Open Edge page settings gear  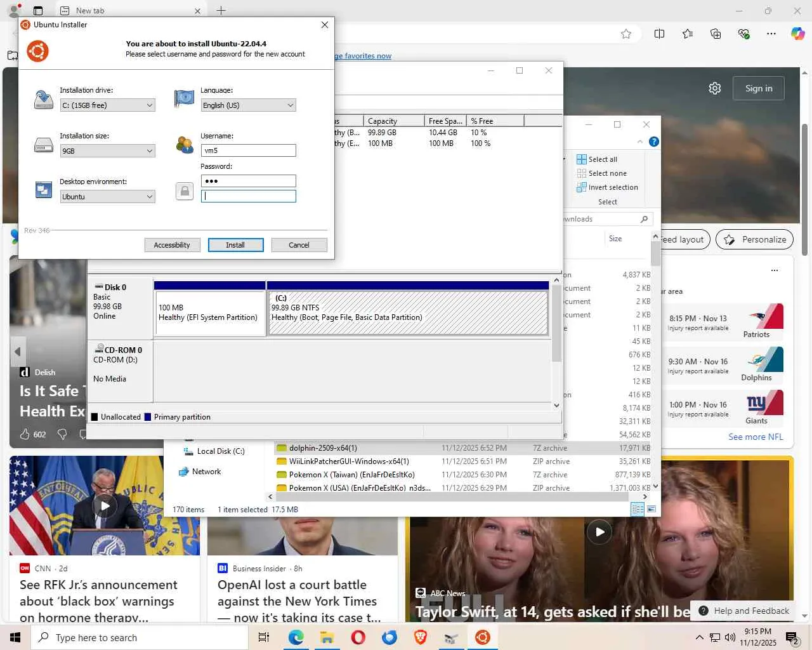[715, 88]
